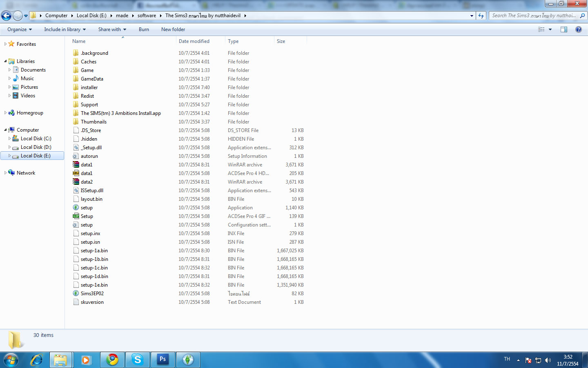Click 'software' in the address breadcrumb
Image resolution: width=588 pixels, height=368 pixels.
coord(147,16)
